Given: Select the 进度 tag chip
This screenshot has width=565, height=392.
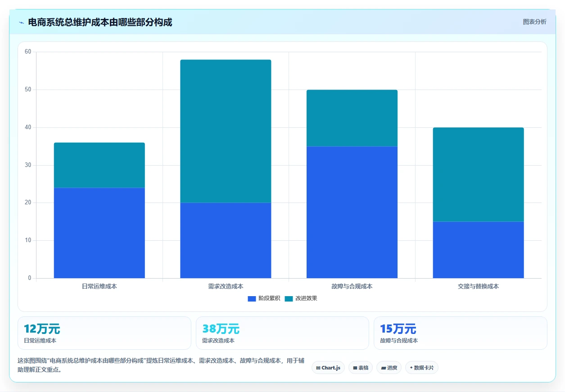Looking at the screenshot, I should click(389, 368).
